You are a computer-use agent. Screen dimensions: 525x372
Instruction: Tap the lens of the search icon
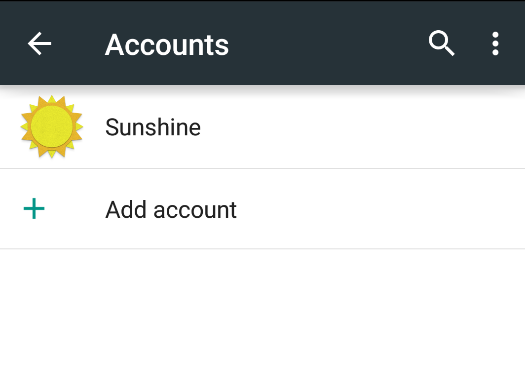pos(438,40)
